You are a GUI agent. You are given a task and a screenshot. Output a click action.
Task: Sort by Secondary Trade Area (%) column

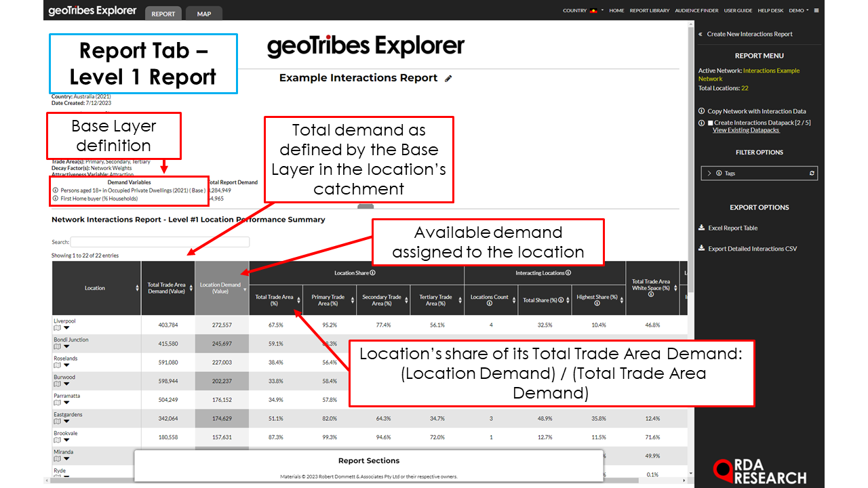(383, 300)
